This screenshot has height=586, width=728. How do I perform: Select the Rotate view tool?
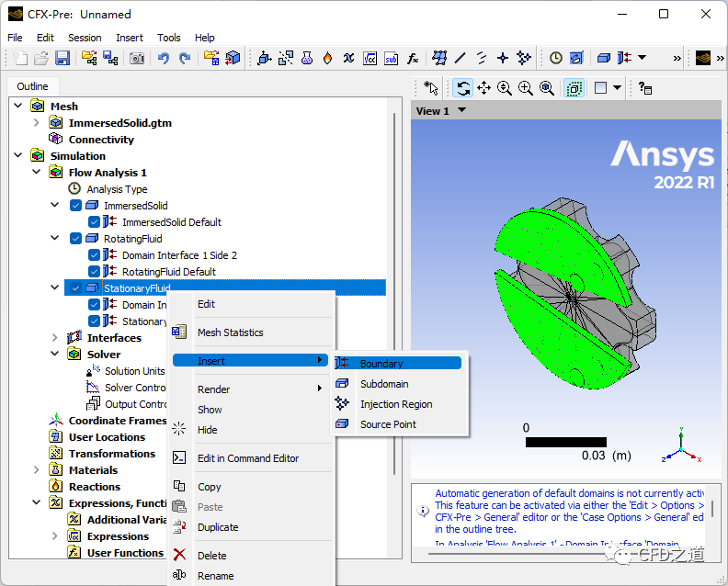[463, 87]
